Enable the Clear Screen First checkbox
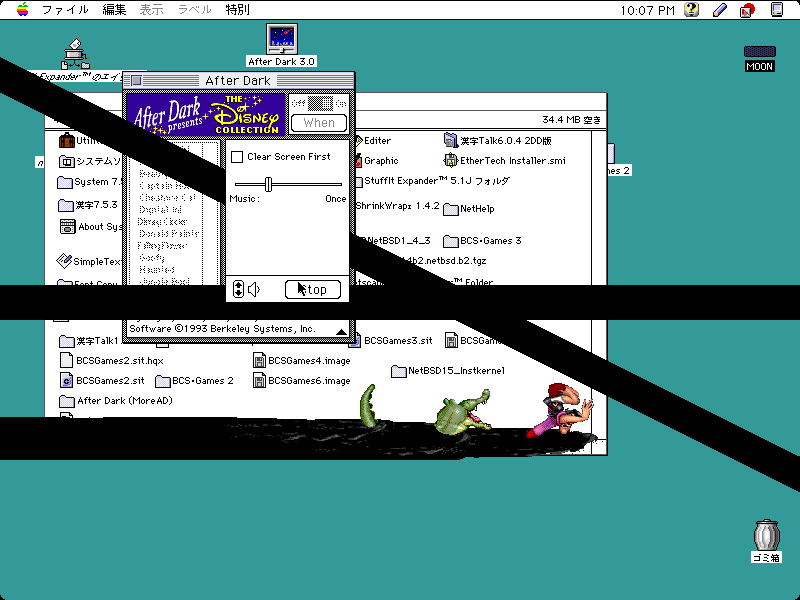Screen dimensions: 800x600 (x=237, y=157)
